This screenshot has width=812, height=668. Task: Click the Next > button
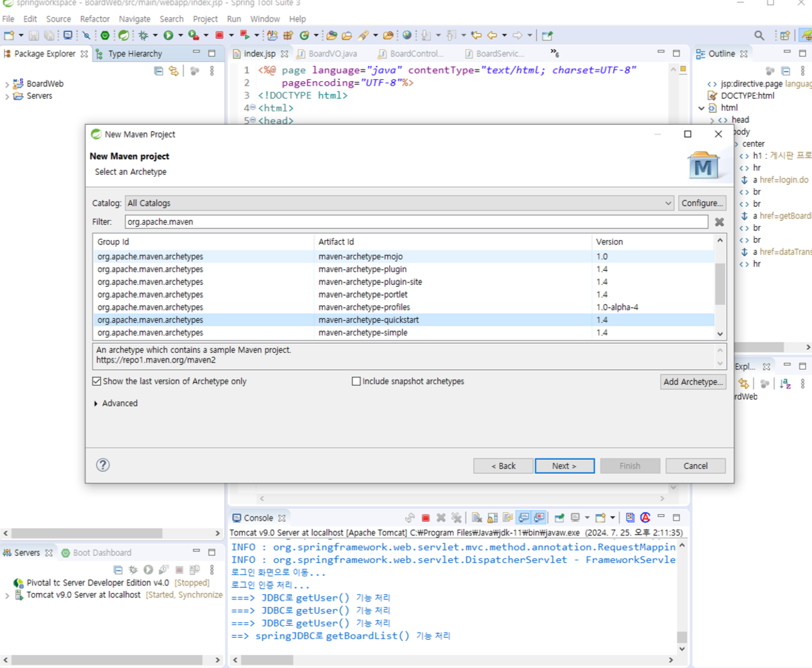[x=565, y=466]
